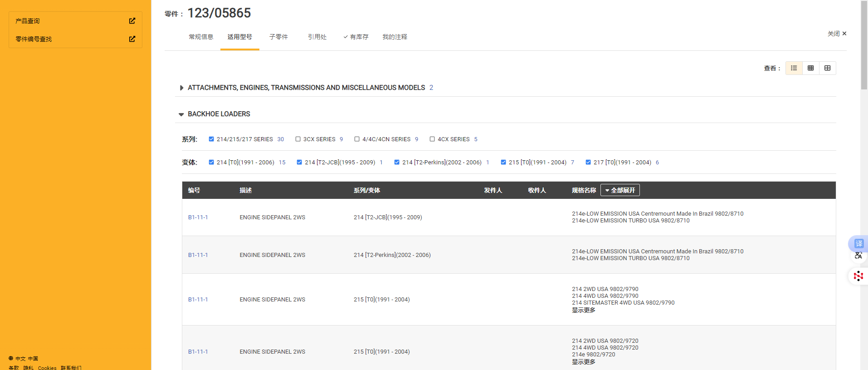Open external link icon beside 零件编号查找
Screen dimensions: 868x370
[132, 39]
